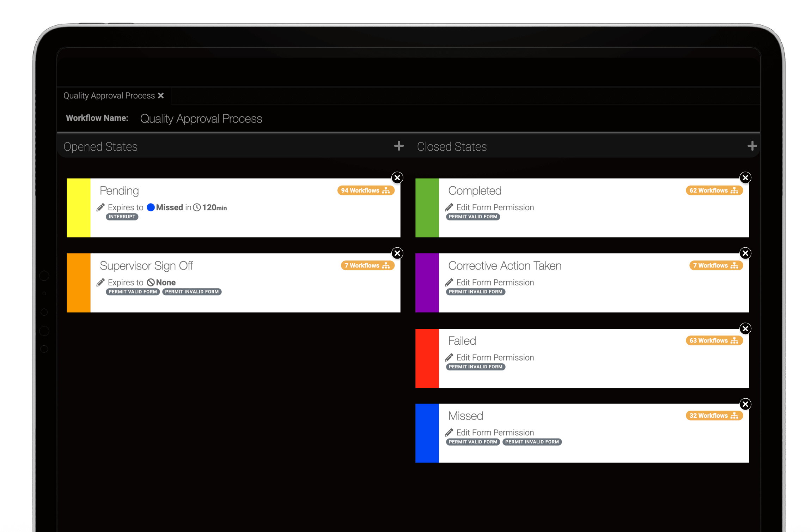The height and width of the screenshot is (532, 812).
Task: Close the Quality Approval Process tab
Action: tap(161, 95)
